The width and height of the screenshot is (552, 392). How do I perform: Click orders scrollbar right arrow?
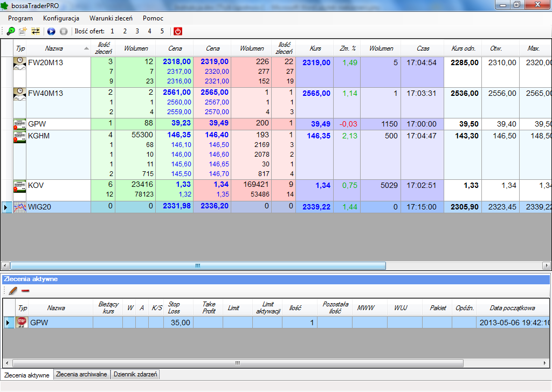pyautogui.click(x=544, y=363)
